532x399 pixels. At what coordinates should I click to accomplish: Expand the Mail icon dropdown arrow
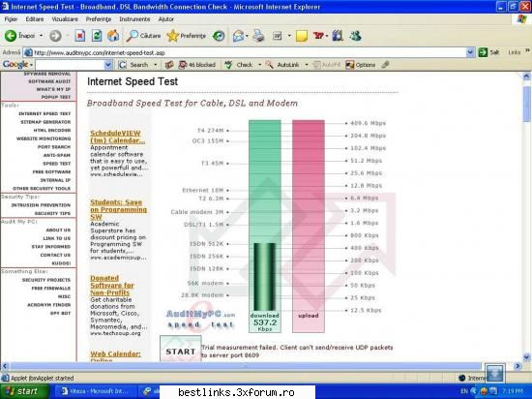[x=247, y=36]
